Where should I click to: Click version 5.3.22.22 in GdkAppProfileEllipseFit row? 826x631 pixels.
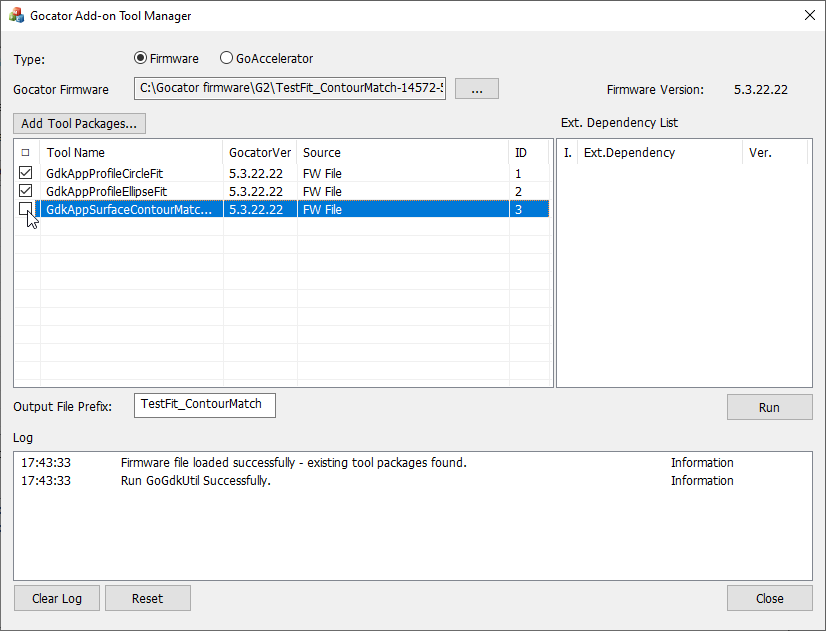(256, 191)
